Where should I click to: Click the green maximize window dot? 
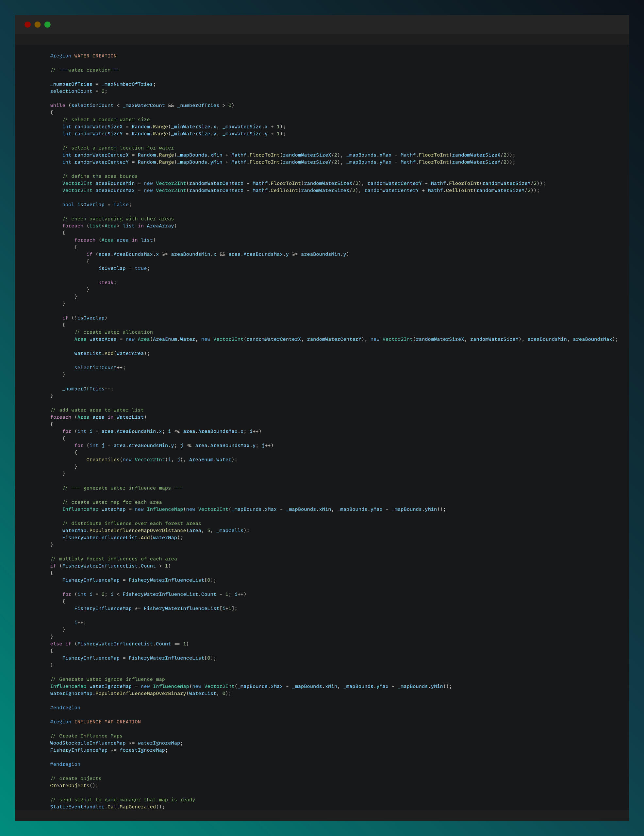[47, 25]
